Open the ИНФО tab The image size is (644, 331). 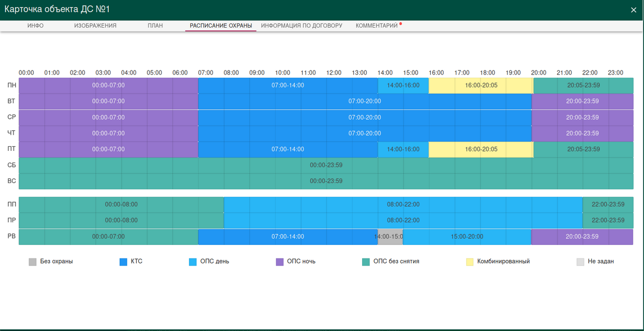[35, 26]
